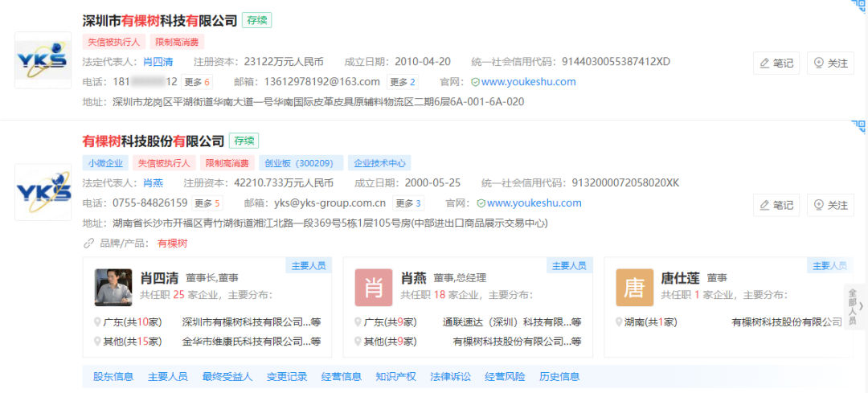Switch to 经营信息 tab
This screenshot has width=868, height=393.
(x=342, y=377)
